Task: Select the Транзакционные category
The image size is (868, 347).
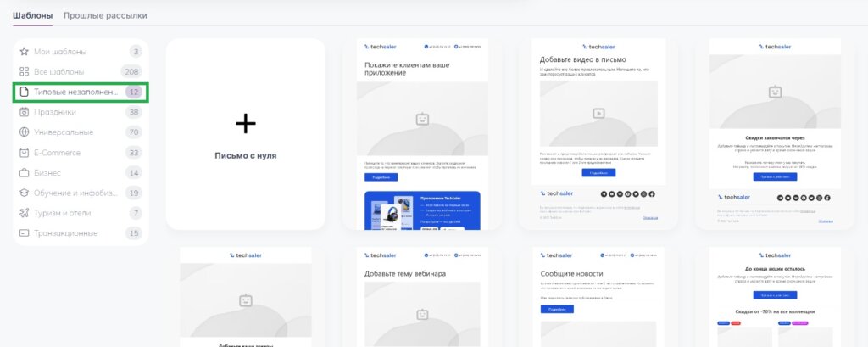Action: point(81,232)
